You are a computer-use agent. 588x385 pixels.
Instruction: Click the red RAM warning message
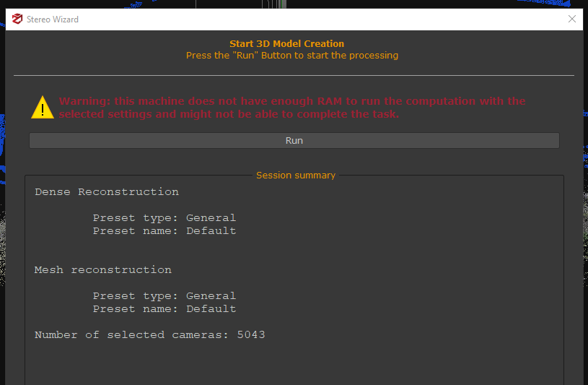click(292, 108)
